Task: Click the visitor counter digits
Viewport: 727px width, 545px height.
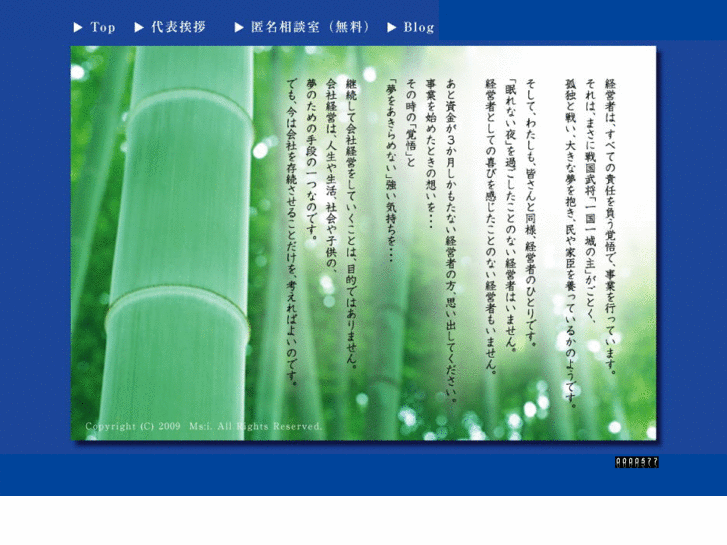Action: [x=637, y=462]
